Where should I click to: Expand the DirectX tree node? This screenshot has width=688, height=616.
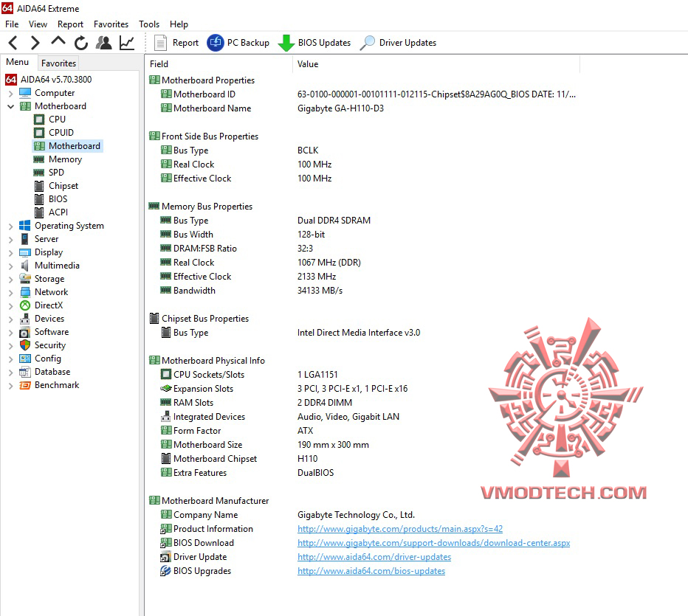(10, 306)
